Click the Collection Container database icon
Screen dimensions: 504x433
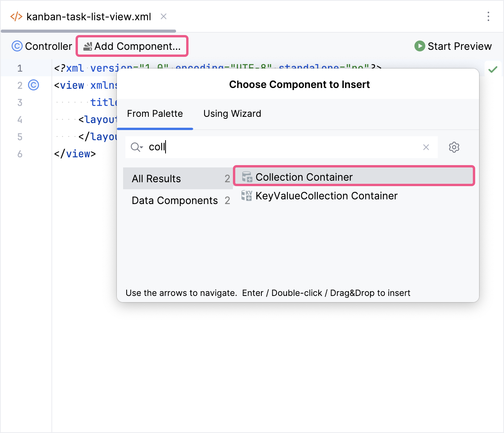[x=247, y=177]
